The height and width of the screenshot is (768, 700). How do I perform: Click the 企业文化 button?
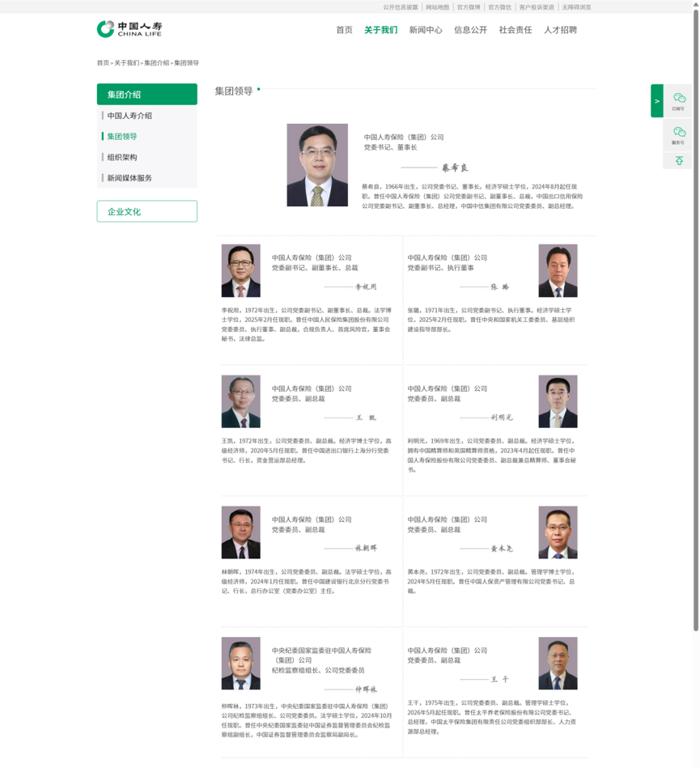pos(147,211)
